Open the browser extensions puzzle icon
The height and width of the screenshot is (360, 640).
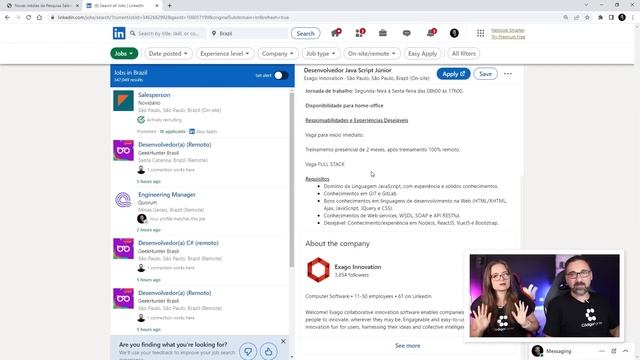pos(600,18)
